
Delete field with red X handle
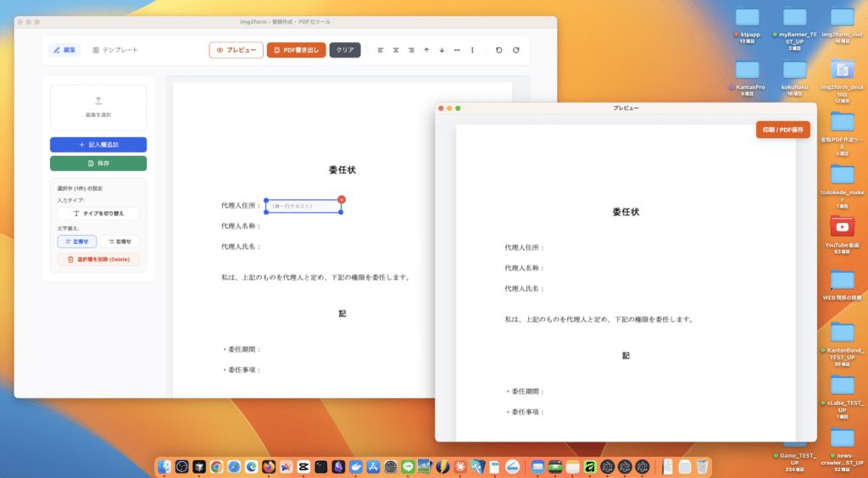click(342, 199)
